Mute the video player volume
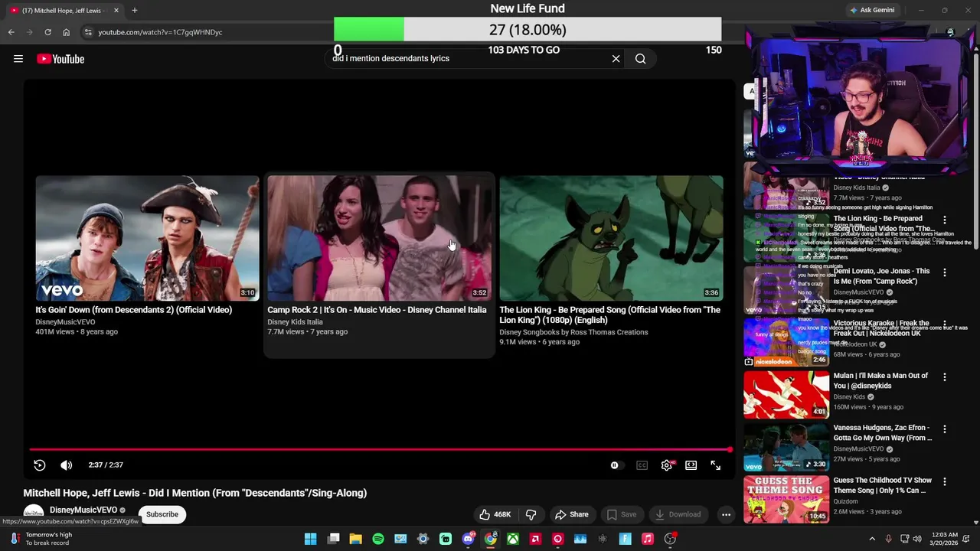 coord(67,465)
